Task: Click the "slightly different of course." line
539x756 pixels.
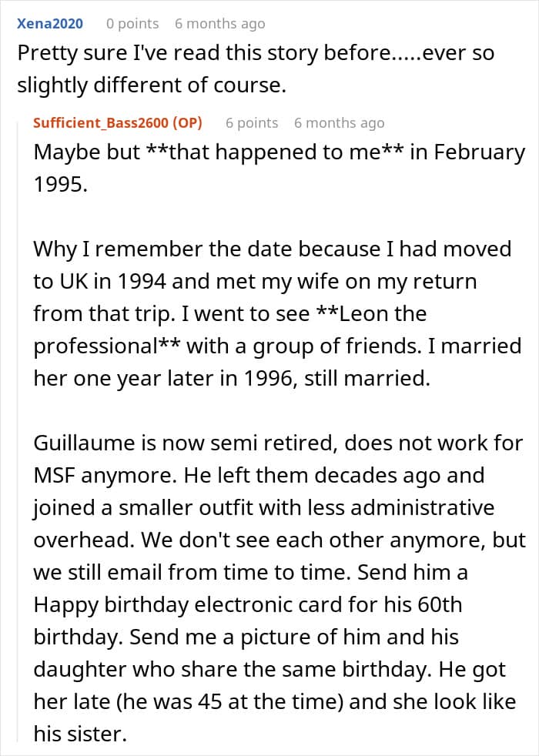Action: (x=152, y=85)
